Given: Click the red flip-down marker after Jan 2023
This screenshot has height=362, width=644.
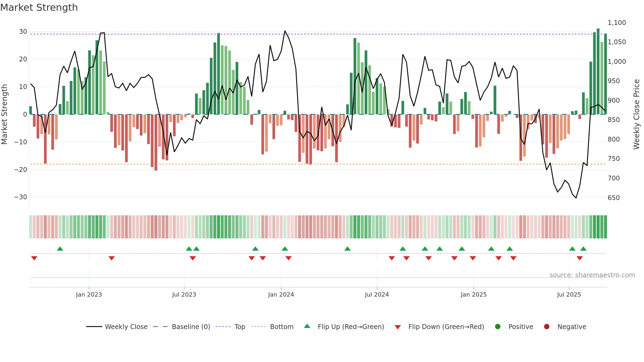Looking at the screenshot, I should [112, 258].
